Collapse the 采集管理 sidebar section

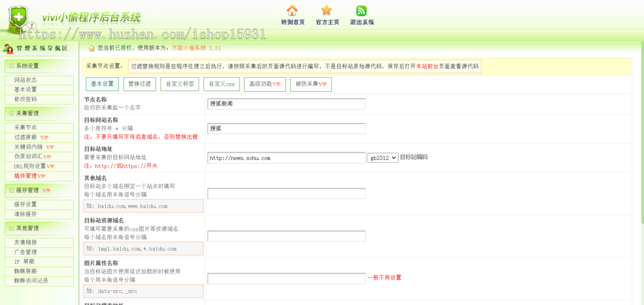[11, 113]
